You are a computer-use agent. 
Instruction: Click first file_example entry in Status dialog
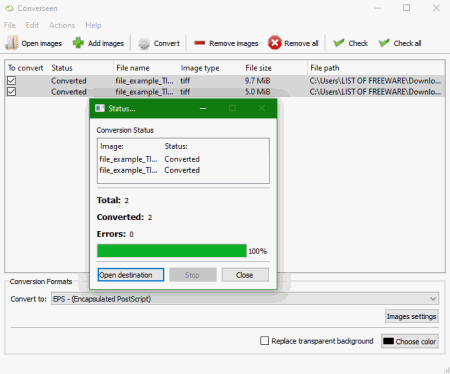click(x=128, y=159)
